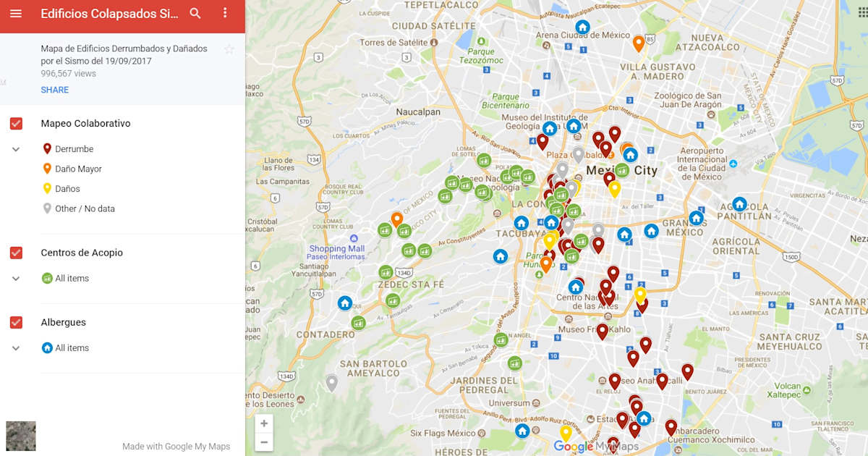
Task: Click the orange marker near Villa Gustavo A. Madero
Action: [x=639, y=43]
